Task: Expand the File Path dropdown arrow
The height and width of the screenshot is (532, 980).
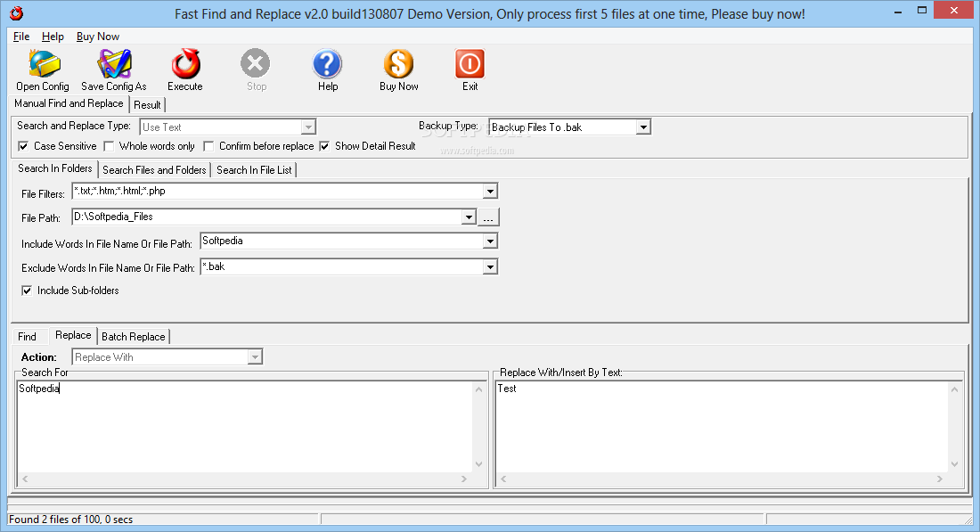Action: [x=469, y=217]
